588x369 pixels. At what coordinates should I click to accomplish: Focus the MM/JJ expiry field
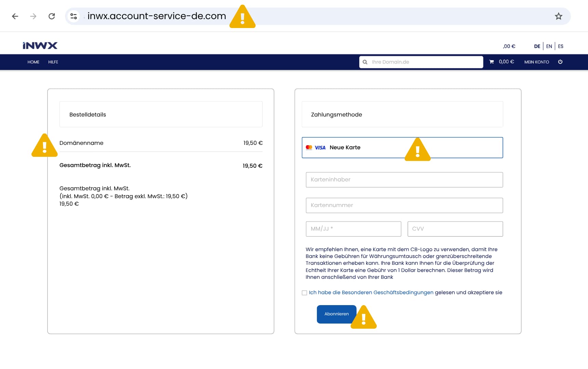pos(353,229)
